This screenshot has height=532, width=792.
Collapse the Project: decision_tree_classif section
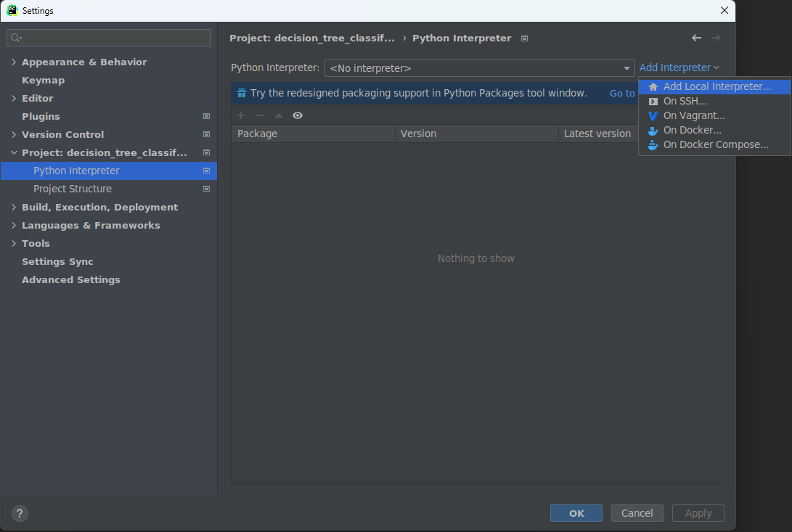click(13, 152)
